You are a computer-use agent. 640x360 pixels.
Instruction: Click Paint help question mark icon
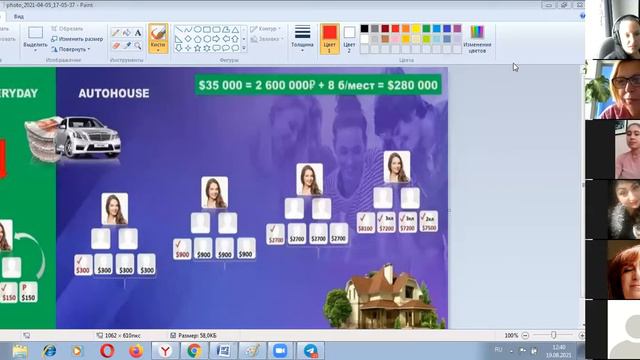[x=582, y=16]
